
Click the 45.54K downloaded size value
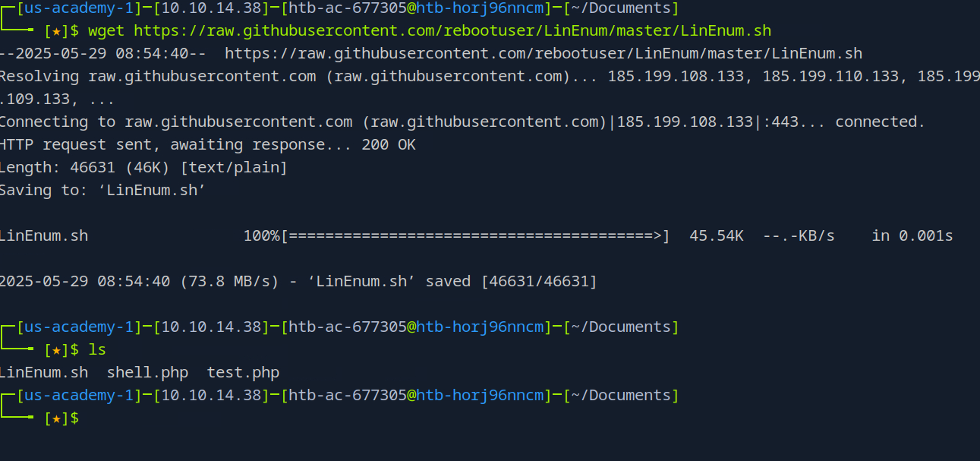tap(716, 236)
